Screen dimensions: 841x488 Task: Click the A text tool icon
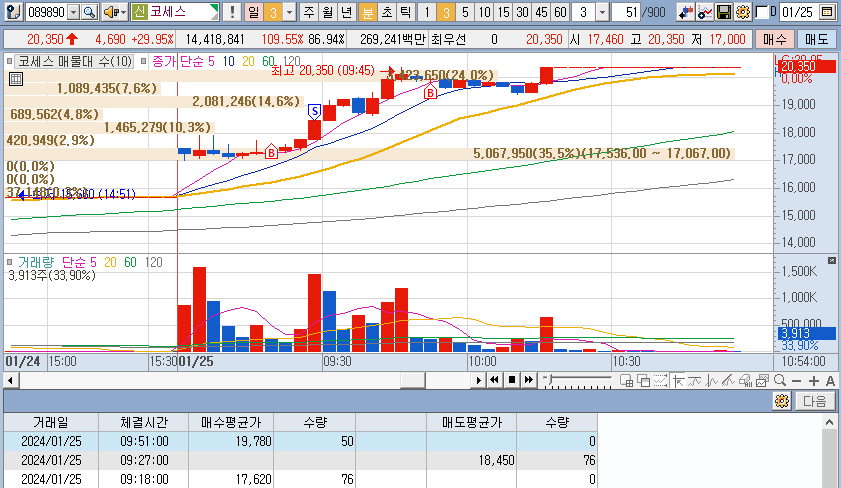(830, 381)
